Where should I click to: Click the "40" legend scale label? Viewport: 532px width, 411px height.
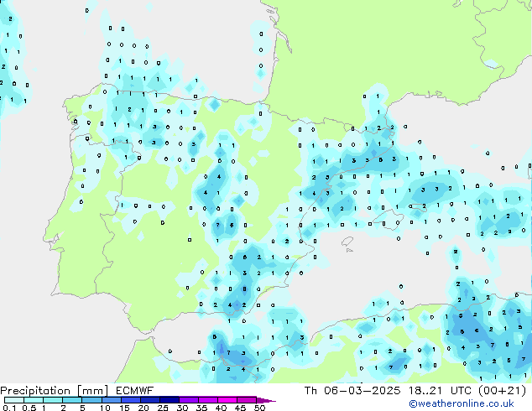click(221, 408)
